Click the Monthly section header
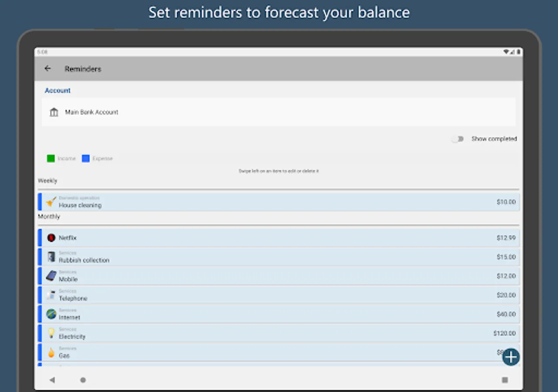 (49, 216)
